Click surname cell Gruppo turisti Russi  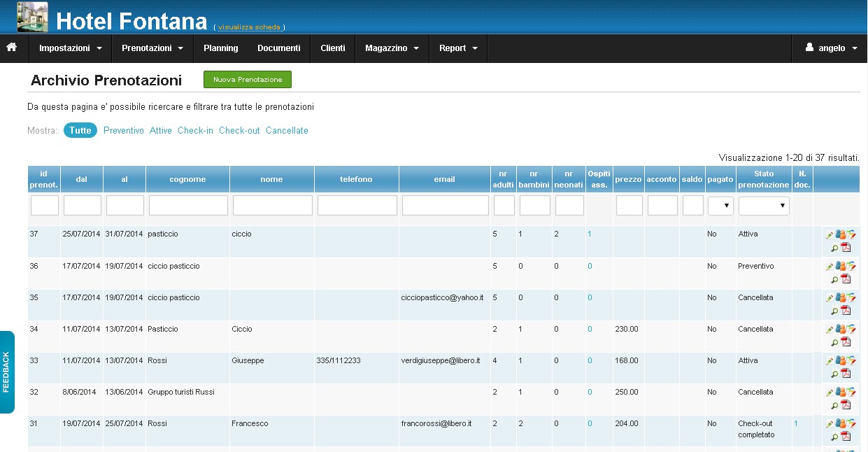(181, 393)
